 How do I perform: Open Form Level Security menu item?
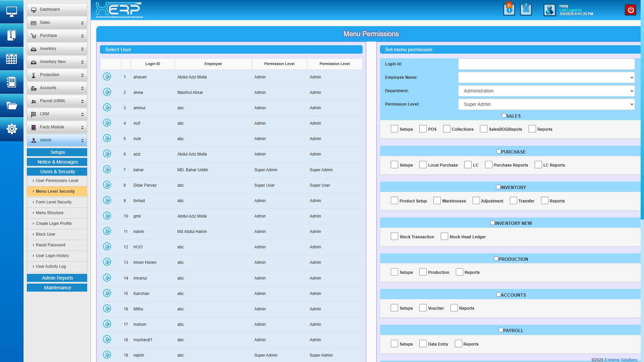click(x=54, y=202)
